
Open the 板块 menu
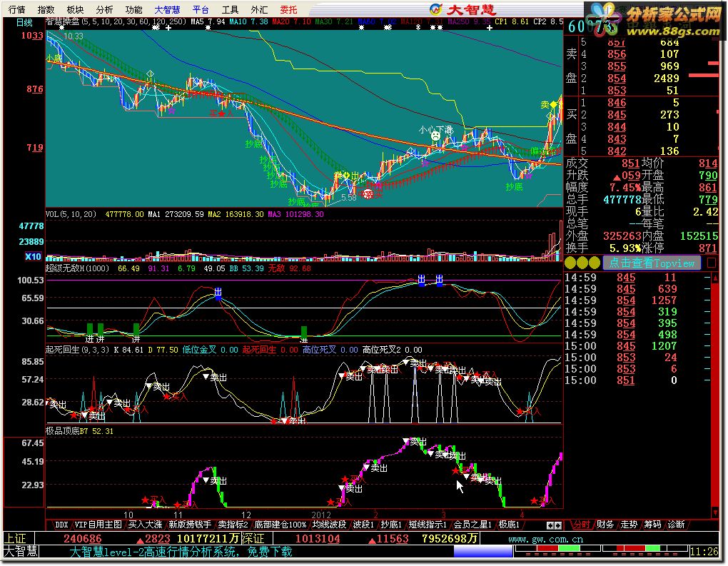[75, 10]
